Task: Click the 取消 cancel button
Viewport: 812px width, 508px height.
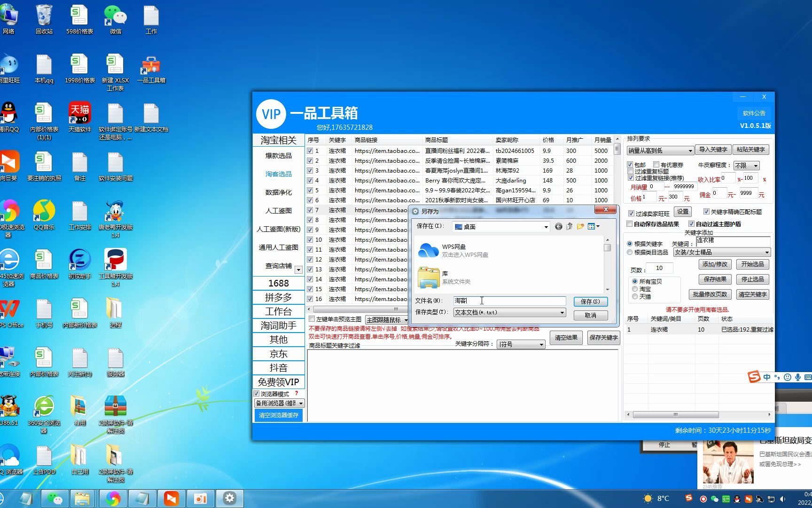Action: 590,315
